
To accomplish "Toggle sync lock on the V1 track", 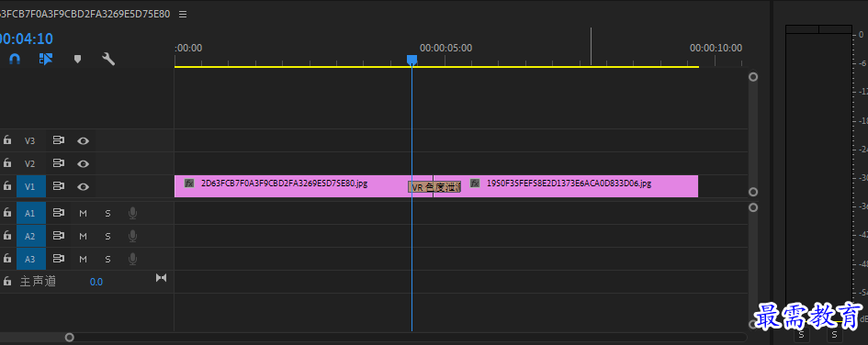I will click(x=59, y=187).
